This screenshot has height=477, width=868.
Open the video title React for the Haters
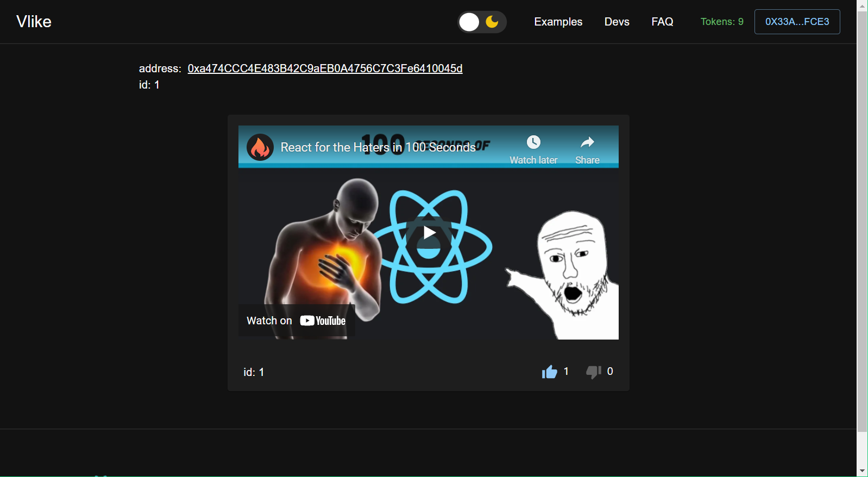click(378, 147)
